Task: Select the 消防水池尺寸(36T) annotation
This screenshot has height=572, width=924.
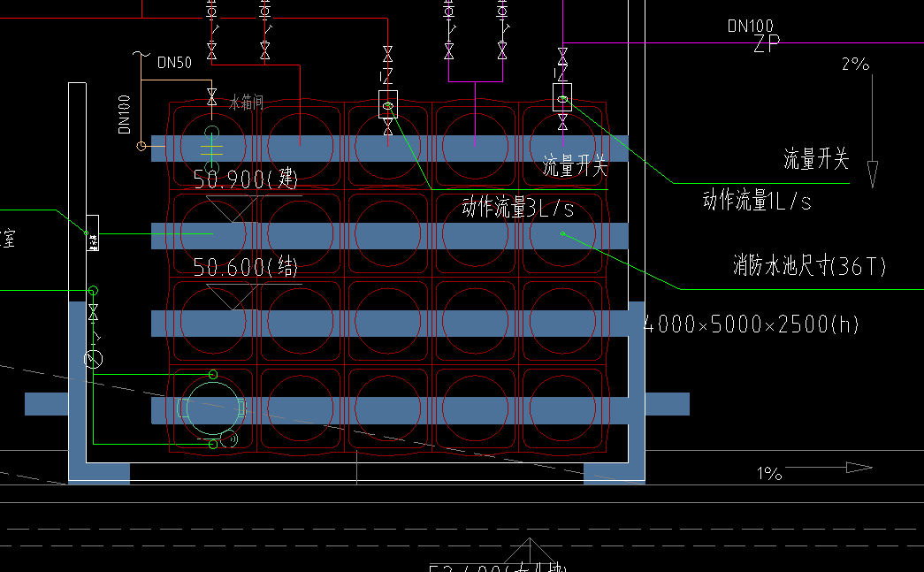Action: tap(810, 266)
